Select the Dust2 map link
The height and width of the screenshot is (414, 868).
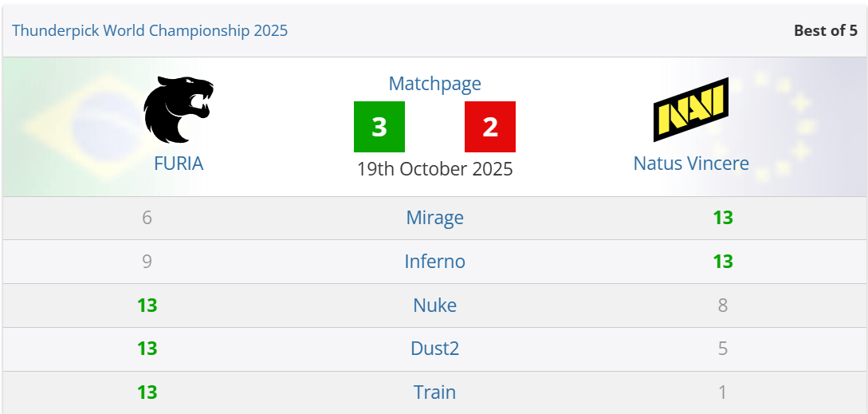click(x=434, y=349)
